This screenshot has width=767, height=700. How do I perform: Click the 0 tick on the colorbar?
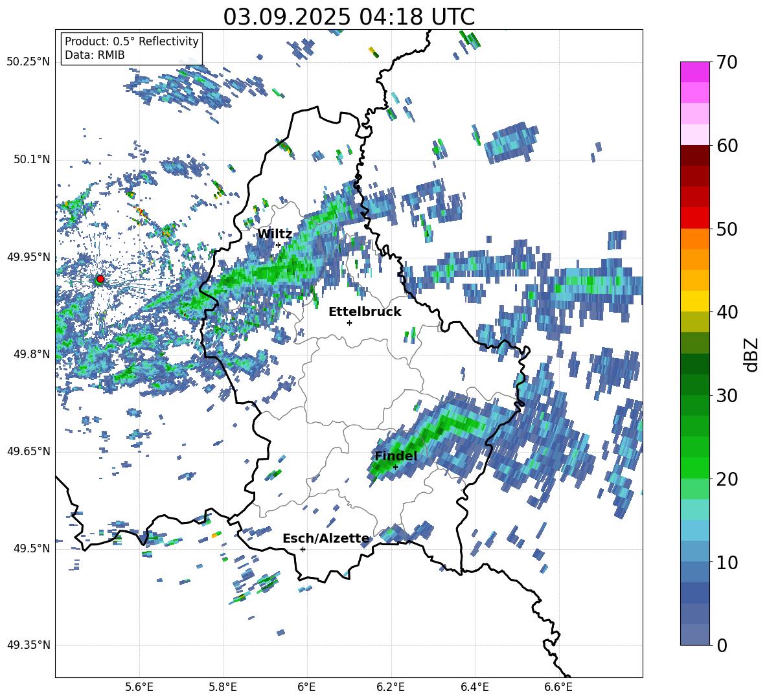coord(722,645)
